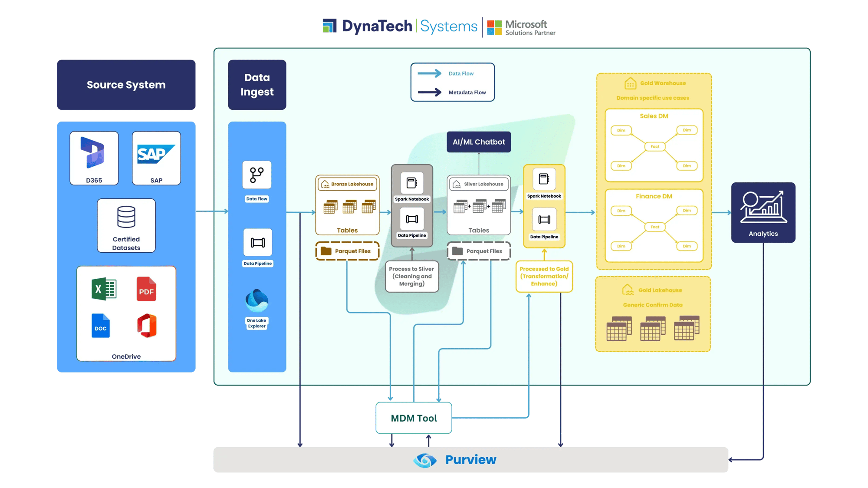
Task: Click the Gold Lakehouse label text
Action: (660, 290)
